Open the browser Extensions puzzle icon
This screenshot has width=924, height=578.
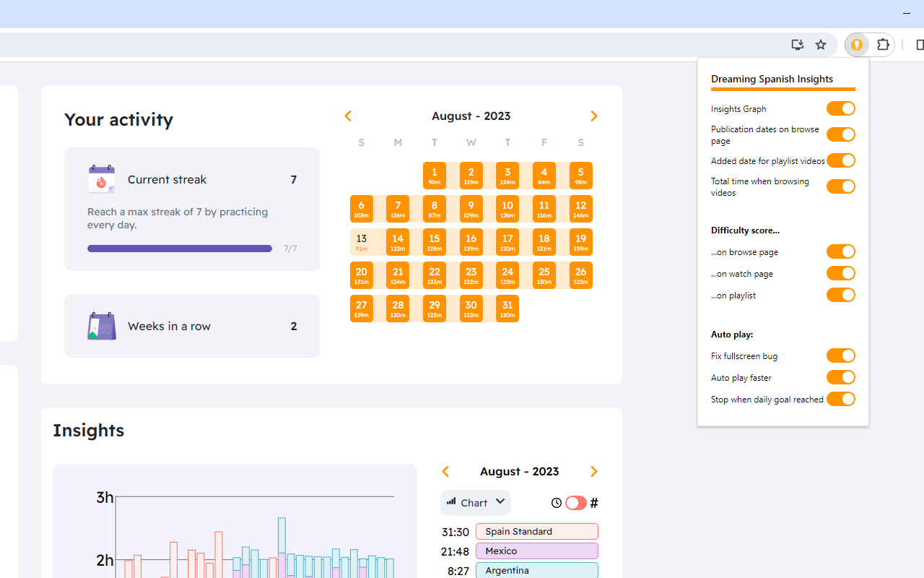point(883,45)
